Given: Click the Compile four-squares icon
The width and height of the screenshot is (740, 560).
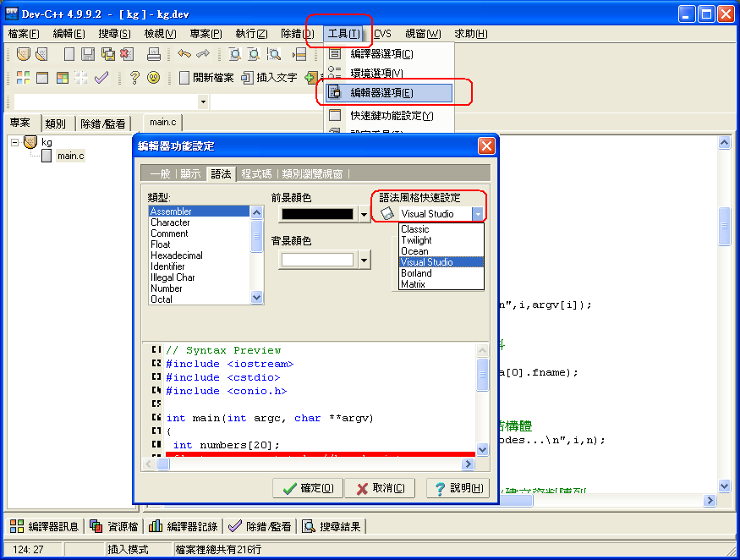Looking at the screenshot, I should 23,78.
